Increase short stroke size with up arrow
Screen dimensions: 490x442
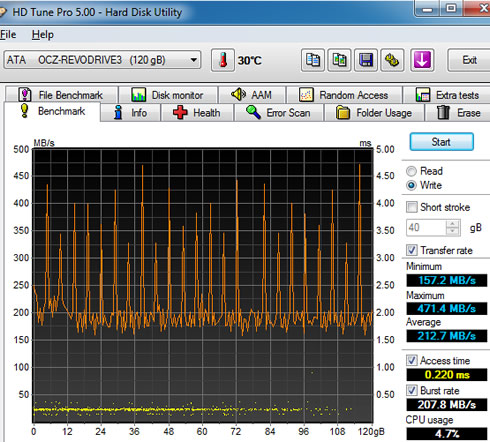pos(453,224)
